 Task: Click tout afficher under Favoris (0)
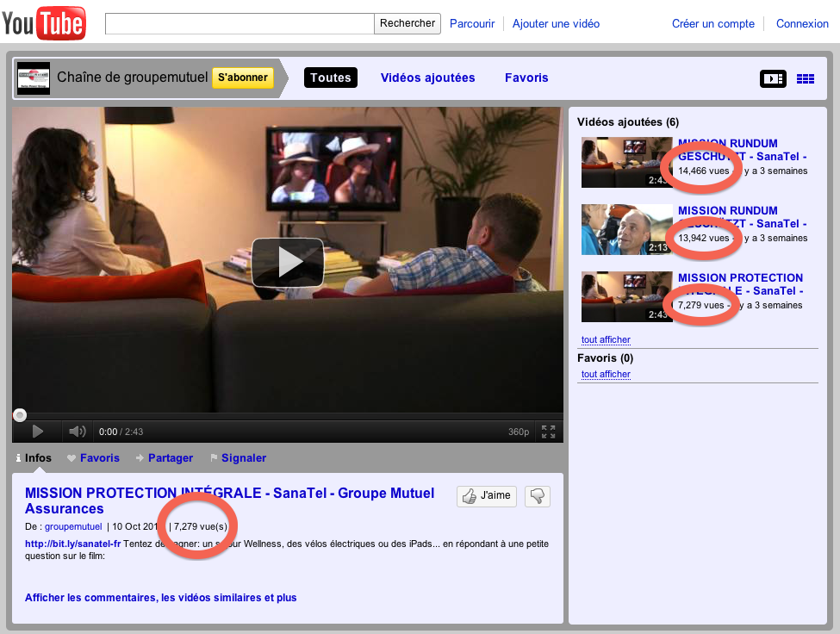coord(606,374)
